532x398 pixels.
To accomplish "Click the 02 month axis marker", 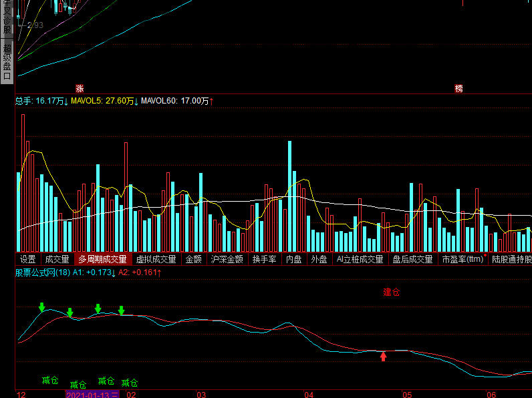I will click(131, 395).
